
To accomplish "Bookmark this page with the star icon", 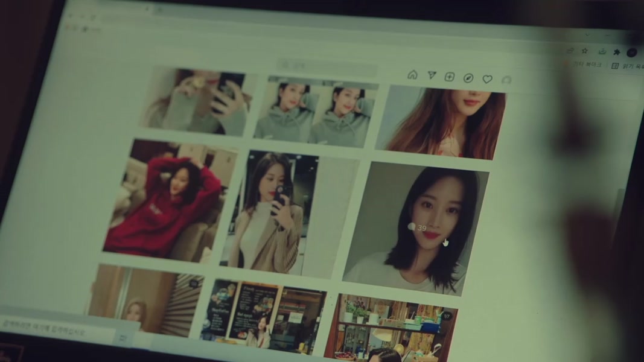I will [x=585, y=51].
